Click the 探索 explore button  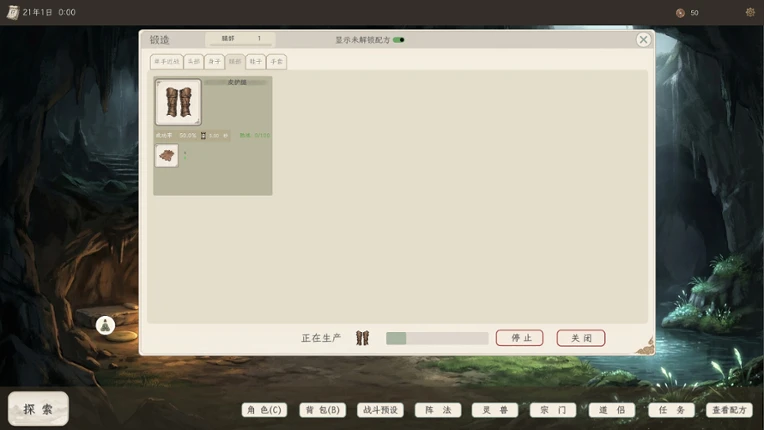click(x=38, y=409)
